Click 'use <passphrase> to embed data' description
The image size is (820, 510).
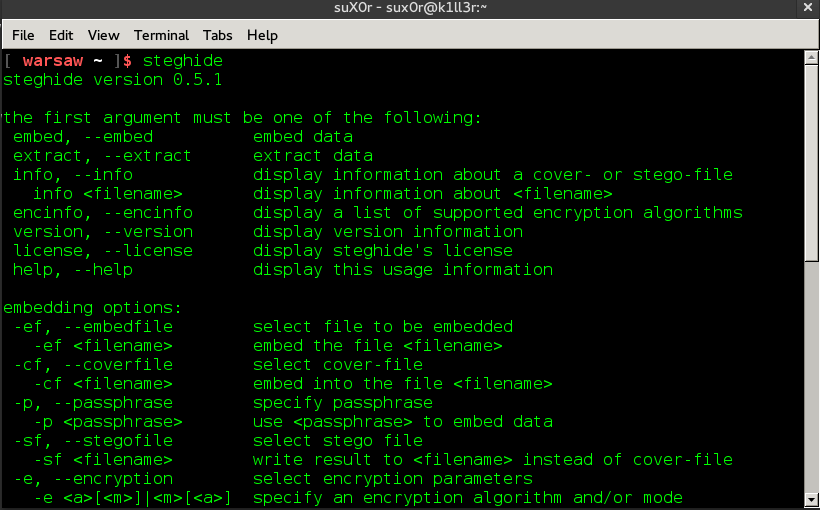tap(403, 422)
